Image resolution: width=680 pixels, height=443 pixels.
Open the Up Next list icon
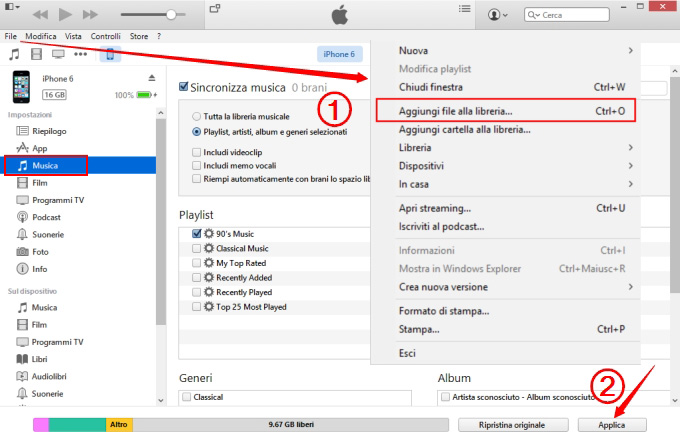[x=464, y=9]
